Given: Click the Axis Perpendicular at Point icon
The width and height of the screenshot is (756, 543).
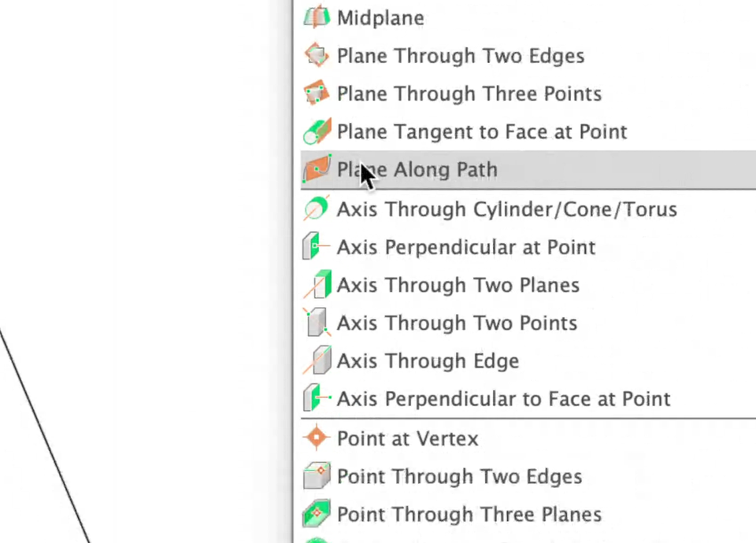Looking at the screenshot, I should [317, 247].
